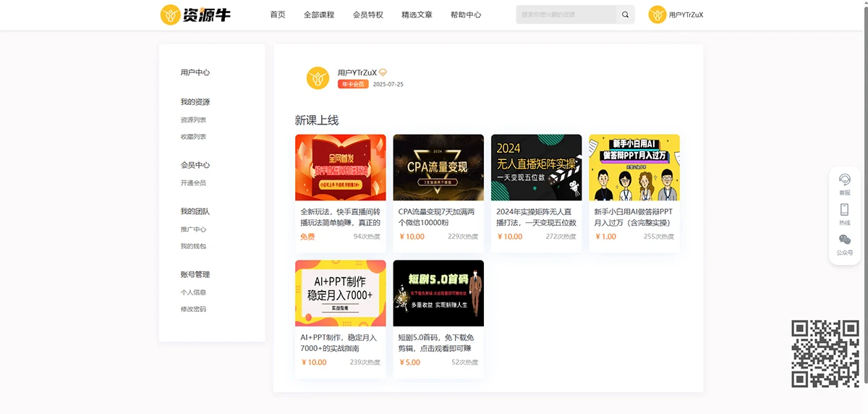Open 收藏列表 sidebar link
Image resolution: width=868 pixels, height=414 pixels.
[193, 137]
